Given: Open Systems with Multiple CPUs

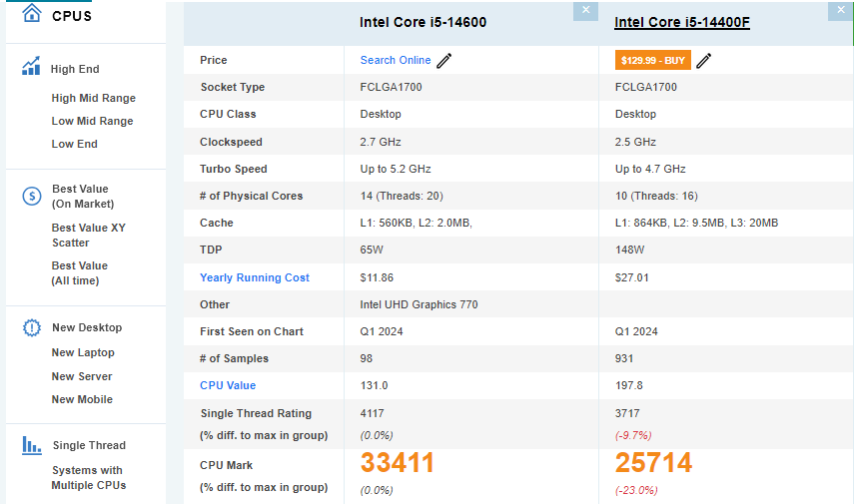Looking at the screenshot, I should (89, 478).
